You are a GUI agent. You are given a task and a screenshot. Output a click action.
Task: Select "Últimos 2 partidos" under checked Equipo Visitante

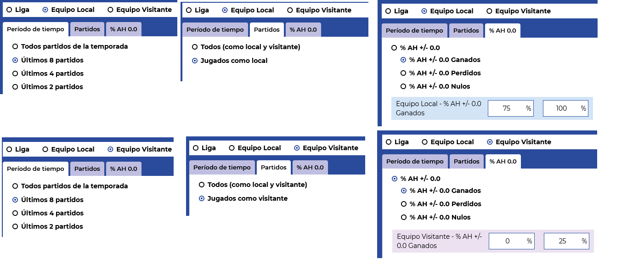click(48, 226)
